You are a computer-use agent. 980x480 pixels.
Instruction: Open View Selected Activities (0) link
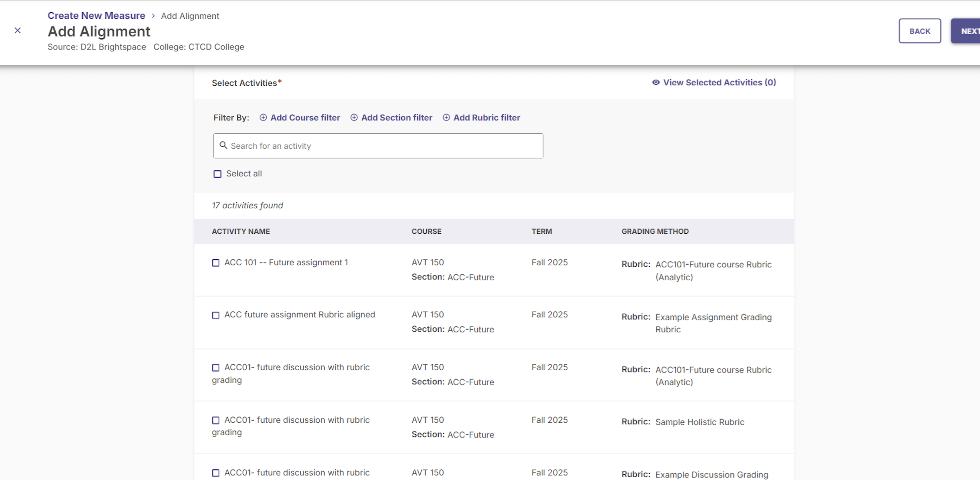click(719, 83)
